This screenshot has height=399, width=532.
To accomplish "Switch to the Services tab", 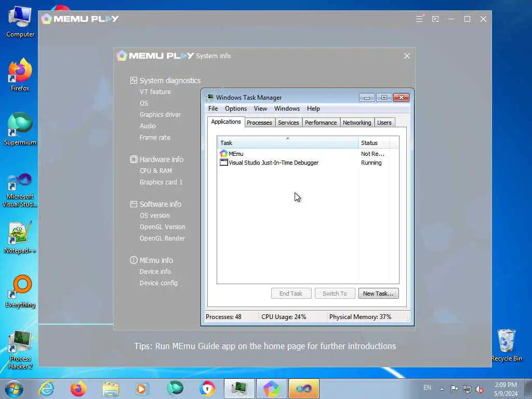I will pyautogui.click(x=288, y=123).
